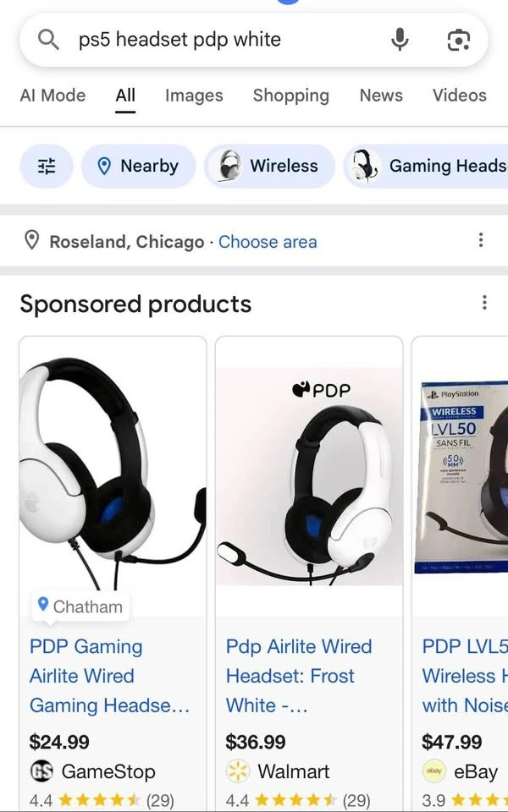This screenshot has height=812, width=508.
Task: Click the location pin beside Roseland, Chicago
Action: tap(32, 241)
